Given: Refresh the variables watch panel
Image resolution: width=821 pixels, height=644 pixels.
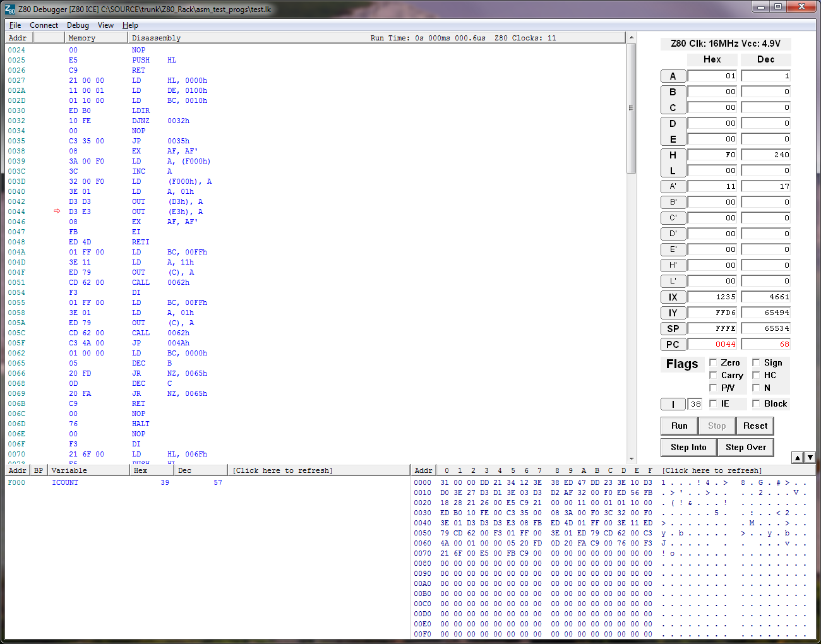Looking at the screenshot, I should coord(282,470).
